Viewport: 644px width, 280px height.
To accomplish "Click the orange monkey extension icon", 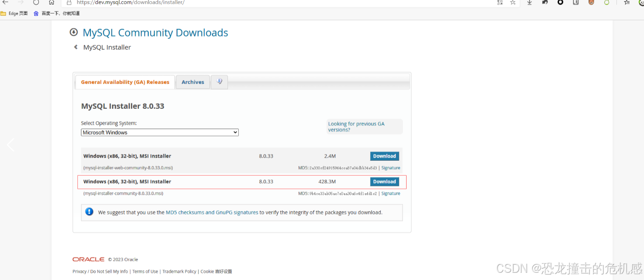I will tap(591, 2).
